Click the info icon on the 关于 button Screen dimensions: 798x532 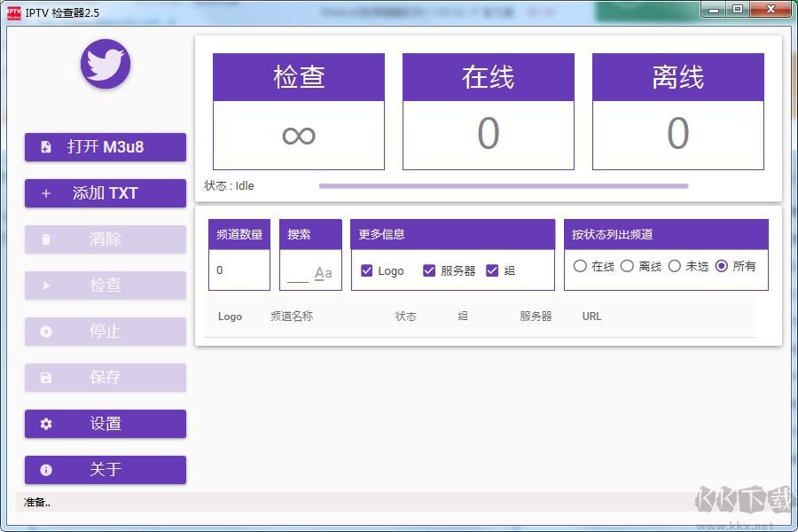pyautogui.click(x=45, y=470)
